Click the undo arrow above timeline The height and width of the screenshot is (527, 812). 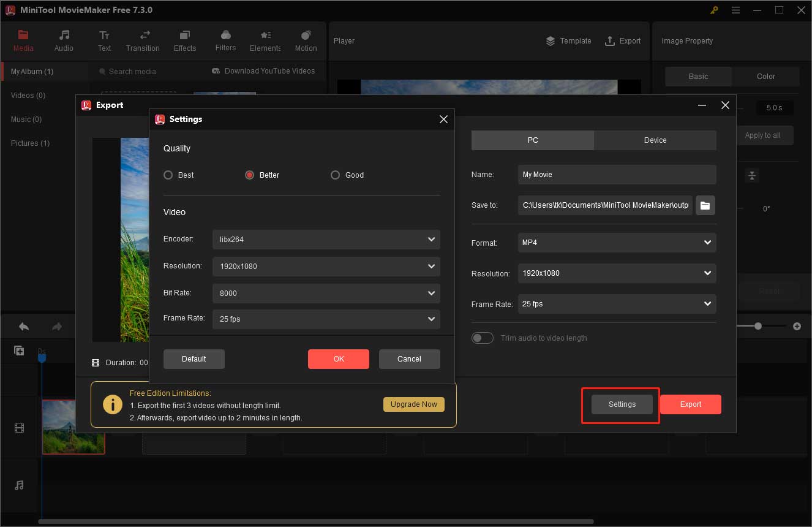(24, 327)
